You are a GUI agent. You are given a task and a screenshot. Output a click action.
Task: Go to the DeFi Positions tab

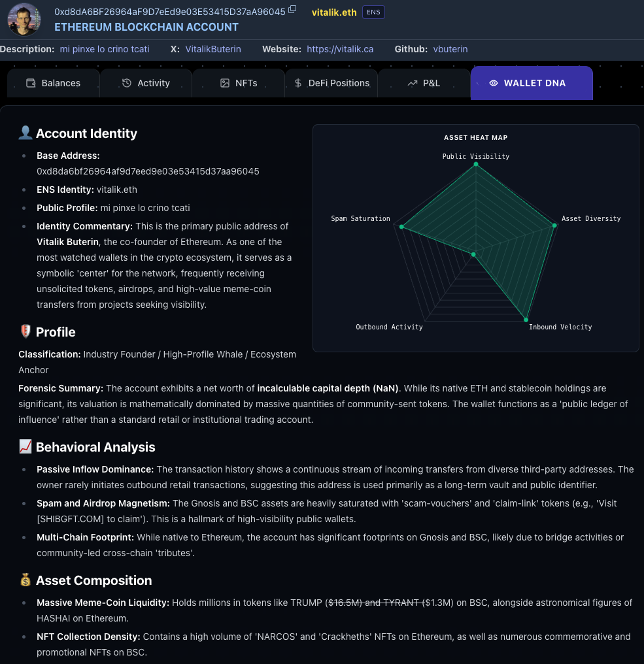point(331,83)
